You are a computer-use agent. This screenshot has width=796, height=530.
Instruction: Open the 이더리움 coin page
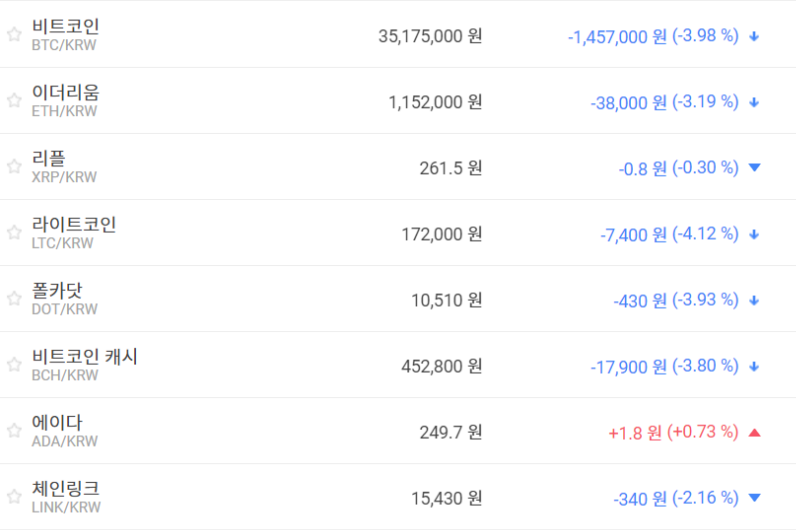pyautogui.click(x=65, y=93)
